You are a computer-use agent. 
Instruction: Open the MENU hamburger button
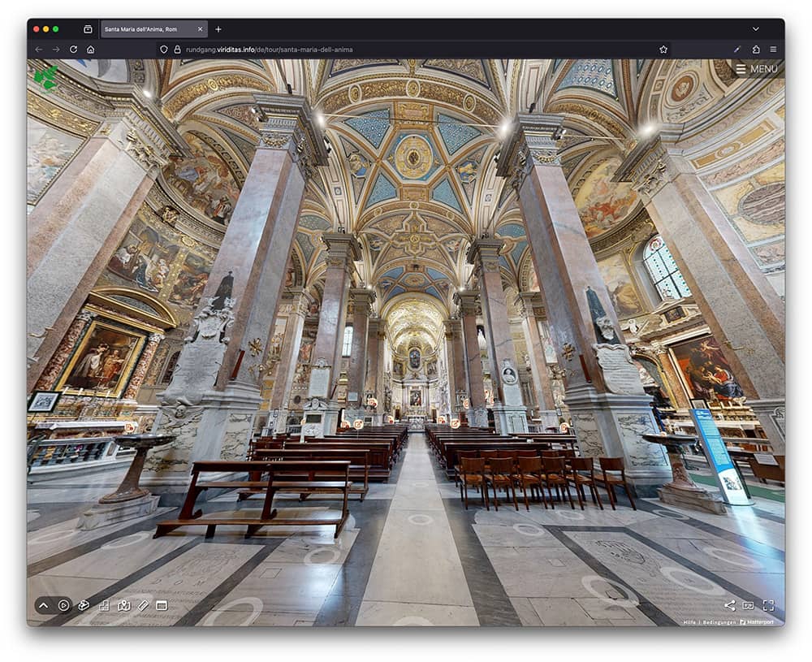(x=757, y=69)
